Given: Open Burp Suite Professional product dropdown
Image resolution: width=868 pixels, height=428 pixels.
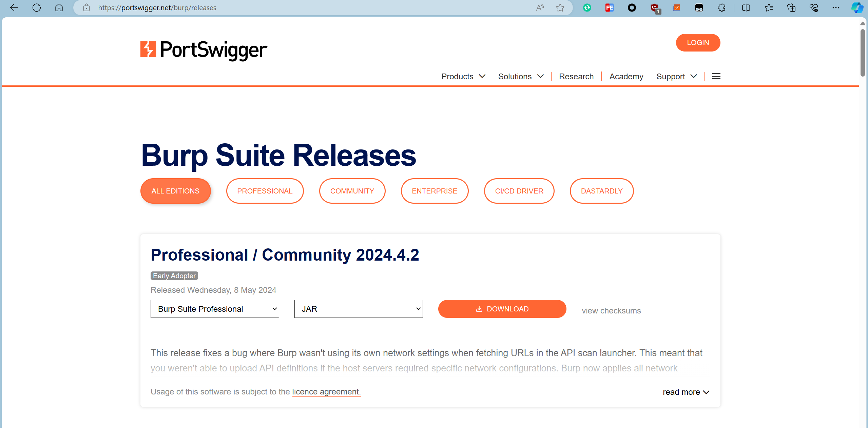Looking at the screenshot, I should click(215, 309).
